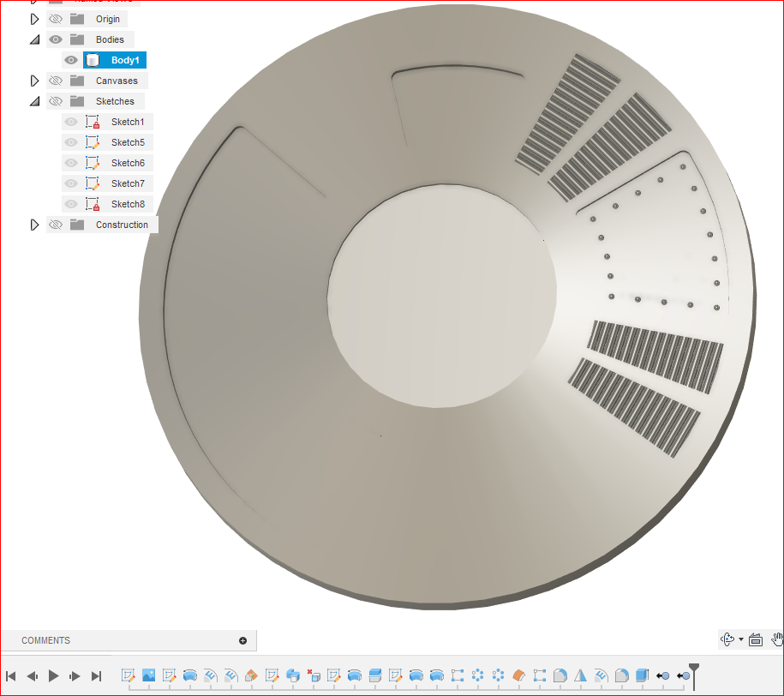The image size is (784, 696).
Task: Toggle visibility of Body1
Action: (71, 60)
